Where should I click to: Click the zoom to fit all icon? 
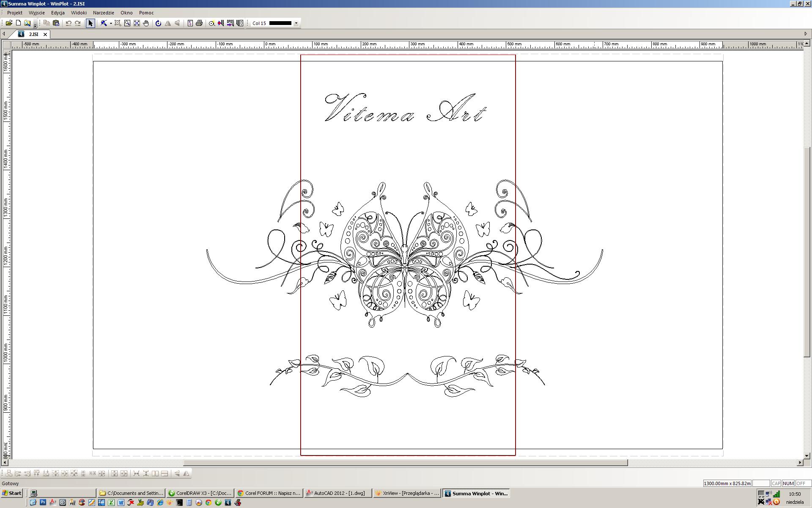(137, 23)
